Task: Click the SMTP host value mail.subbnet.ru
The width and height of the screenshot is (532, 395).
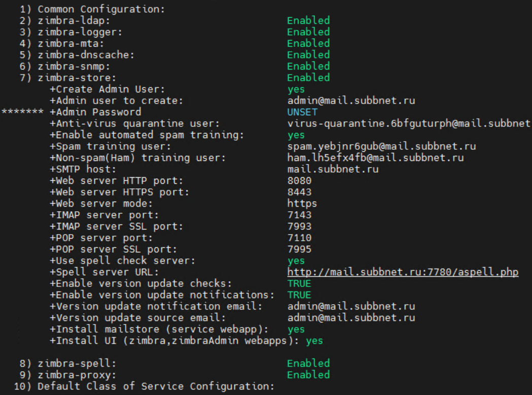Action: 333,169
